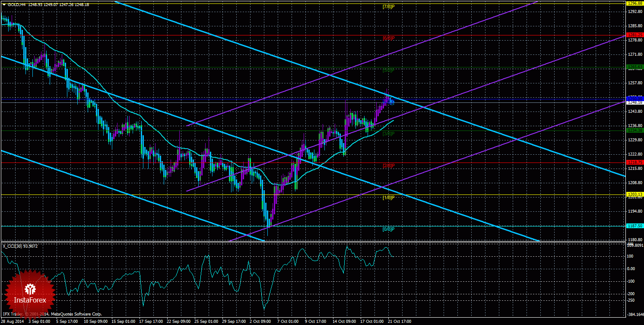Click the [0/8]P Murrey level label
The height and width of the screenshot is (325, 644).
pyautogui.click(x=389, y=229)
